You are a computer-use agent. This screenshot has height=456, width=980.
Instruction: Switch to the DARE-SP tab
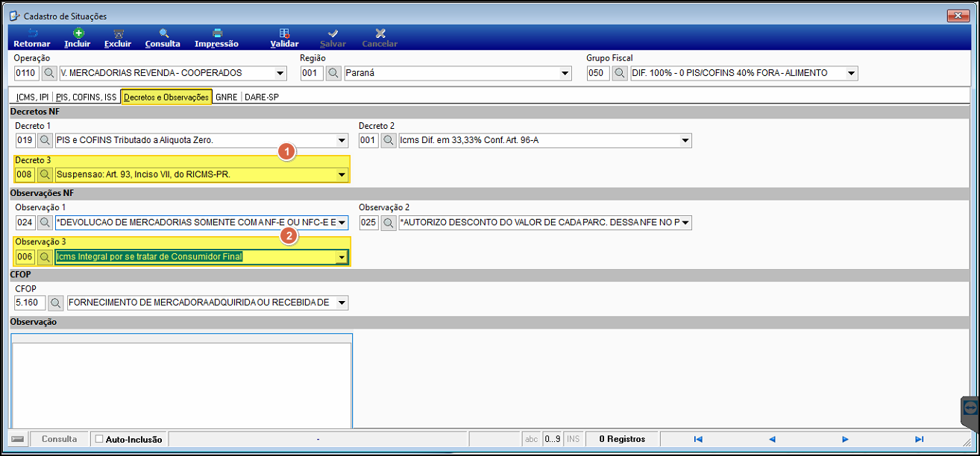[261, 98]
